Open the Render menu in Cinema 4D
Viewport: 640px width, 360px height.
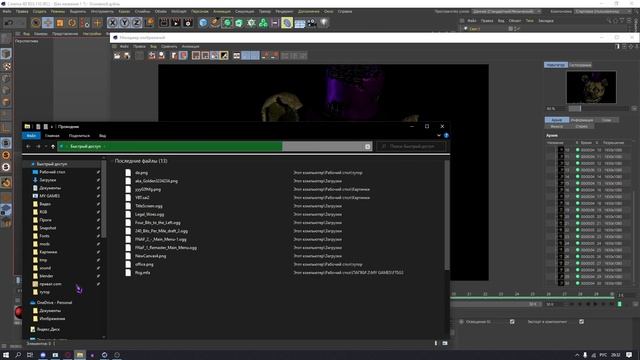[x=284, y=11]
